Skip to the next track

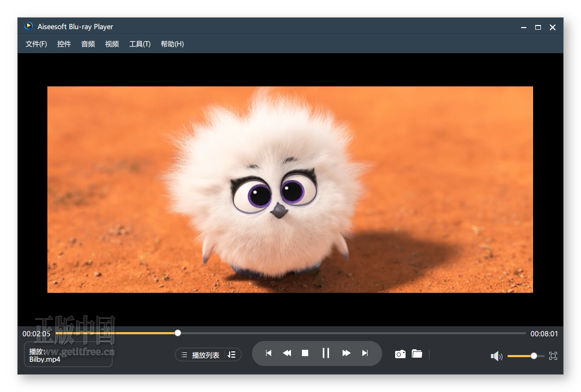365,353
